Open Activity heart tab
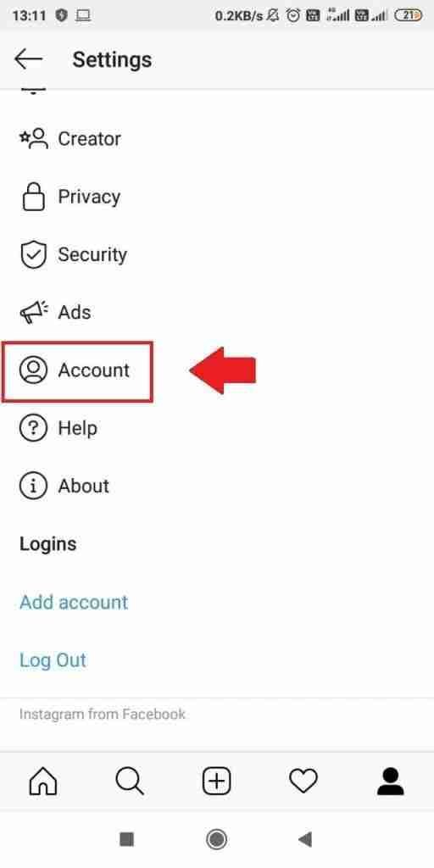Screen dimensions: 434x868 (303, 782)
